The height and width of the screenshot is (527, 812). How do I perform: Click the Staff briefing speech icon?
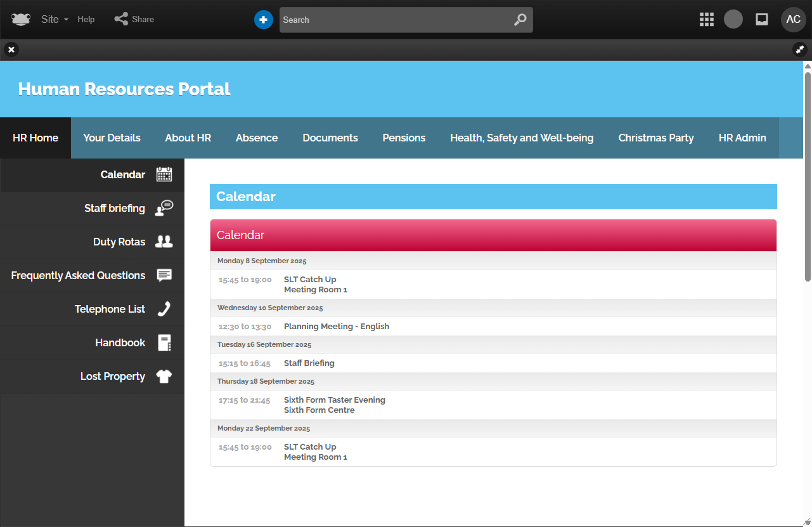coord(164,208)
